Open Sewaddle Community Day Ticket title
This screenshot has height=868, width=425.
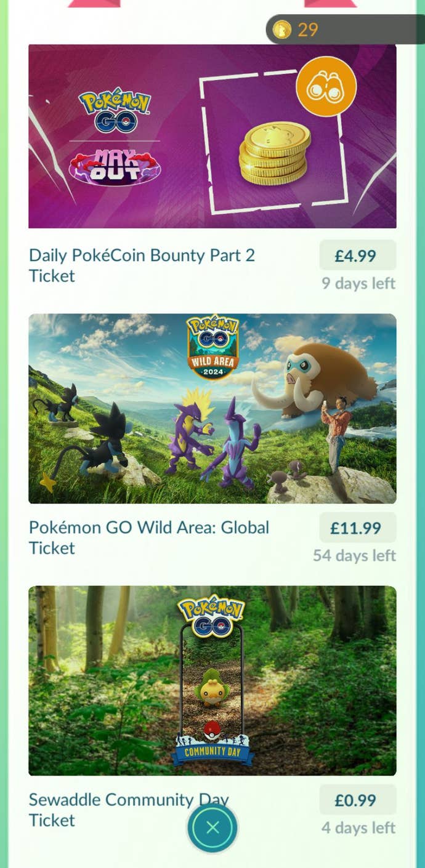pyautogui.click(x=129, y=810)
